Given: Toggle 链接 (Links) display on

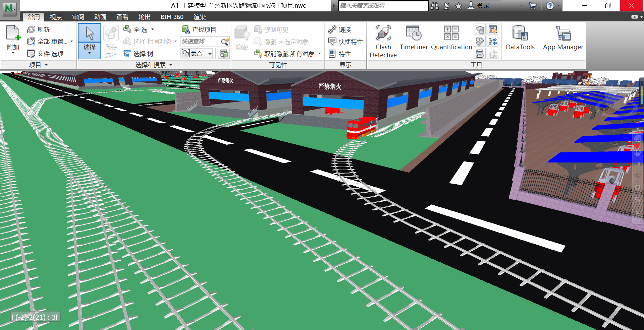Looking at the screenshot, I should [x=340, y=30].
